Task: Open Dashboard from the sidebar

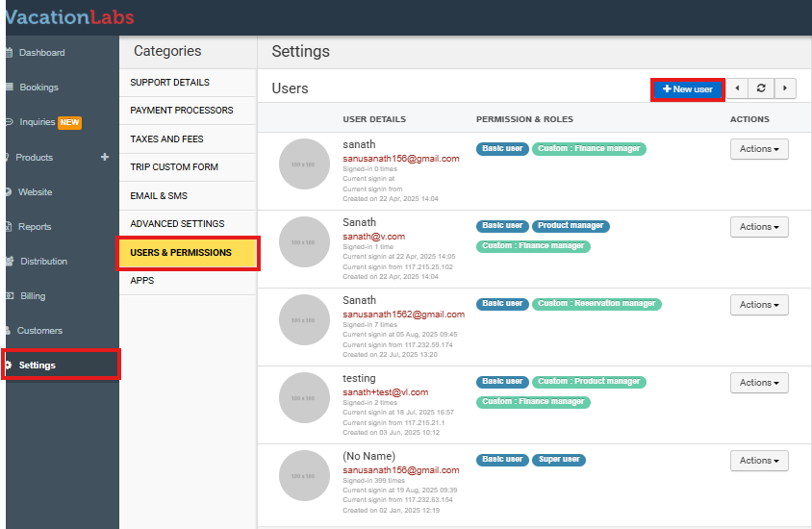Action: 41,53
